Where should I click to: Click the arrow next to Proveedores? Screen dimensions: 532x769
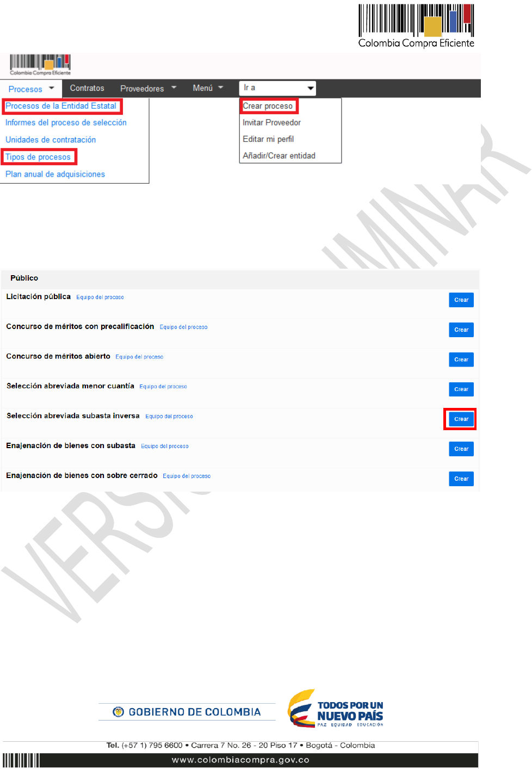174,88
